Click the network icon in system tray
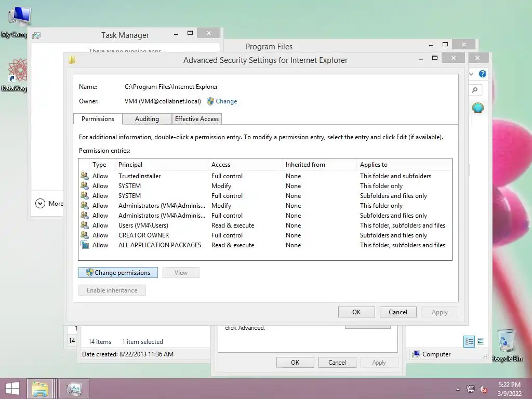532x399 pixels. (x=470, y=389)
